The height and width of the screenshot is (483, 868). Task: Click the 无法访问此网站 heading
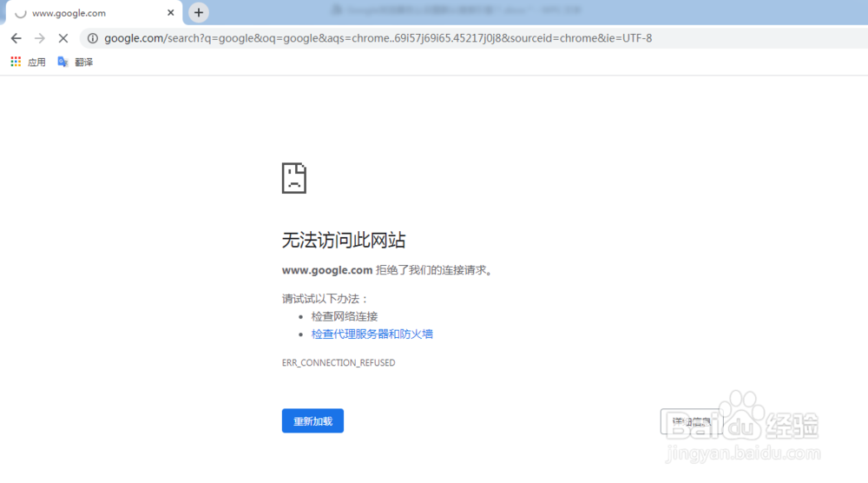(x=344, y=241)
